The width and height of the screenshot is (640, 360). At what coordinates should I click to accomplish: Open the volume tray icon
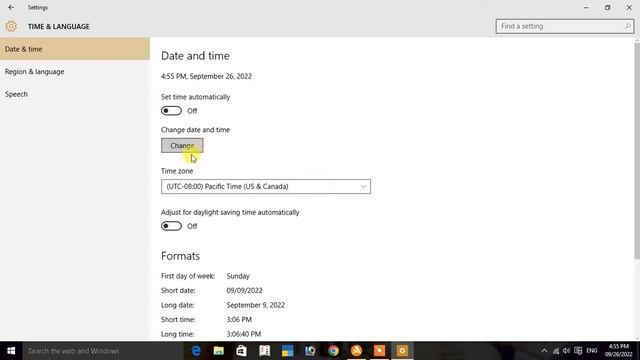click(x=567, y=351)
